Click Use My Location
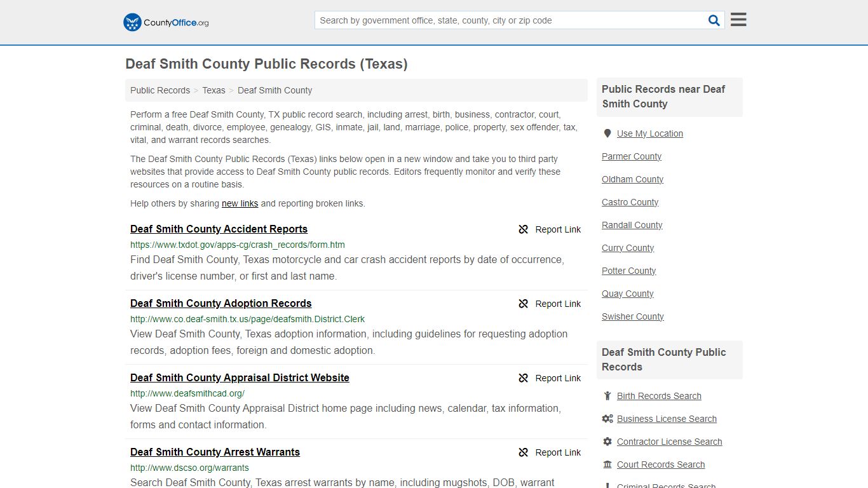 (x=650, y=133)
